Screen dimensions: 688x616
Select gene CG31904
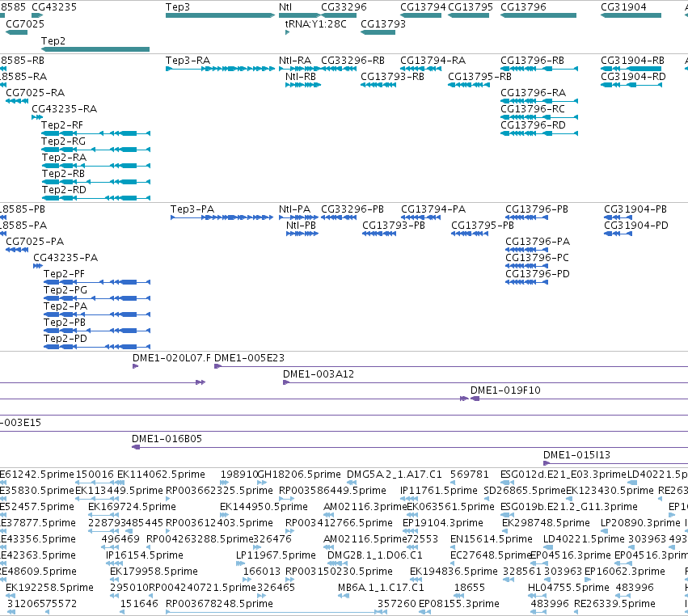click(631, 15)
